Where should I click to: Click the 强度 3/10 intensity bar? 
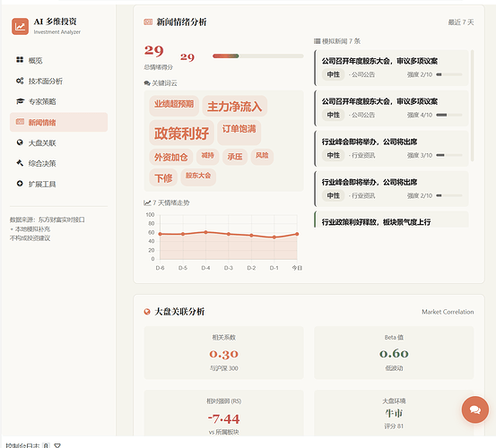click(448, 155)
